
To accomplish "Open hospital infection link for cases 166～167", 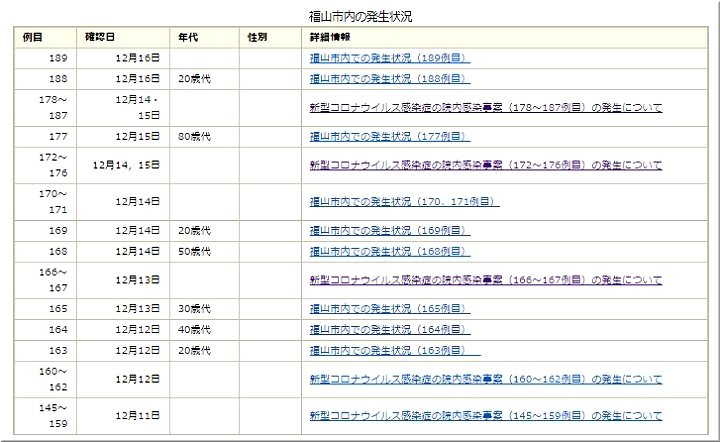I will pos(485,280).
